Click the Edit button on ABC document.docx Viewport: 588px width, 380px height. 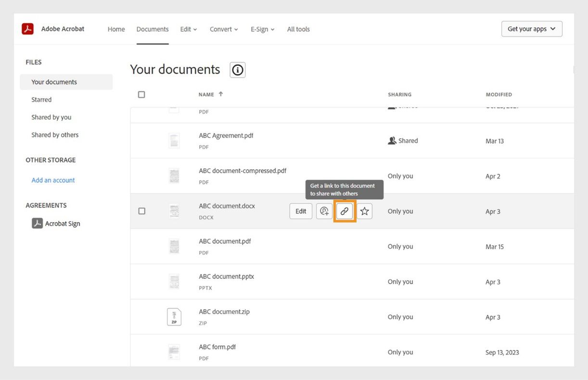pyautogui.click(x=300, y=211)
